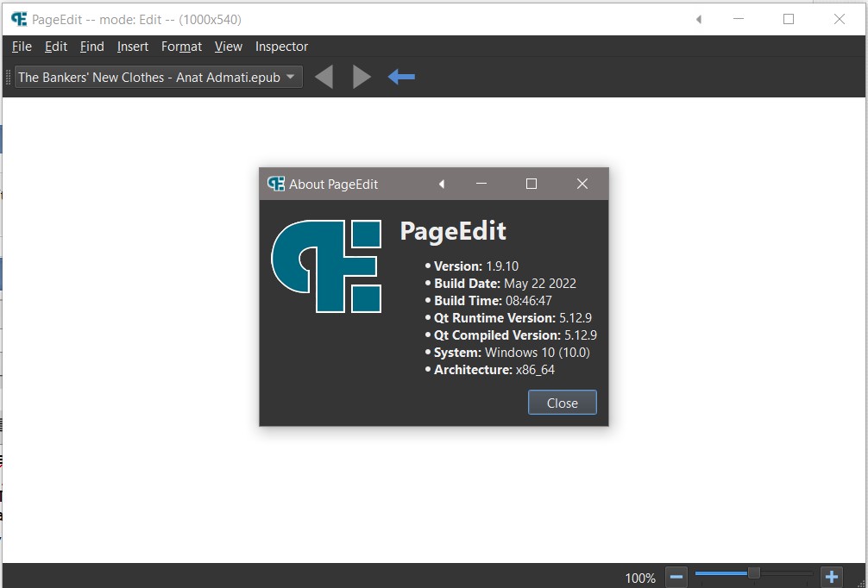Click the large PageEdit logo in About dialog

pyautogui.click(x=327, y=266)
